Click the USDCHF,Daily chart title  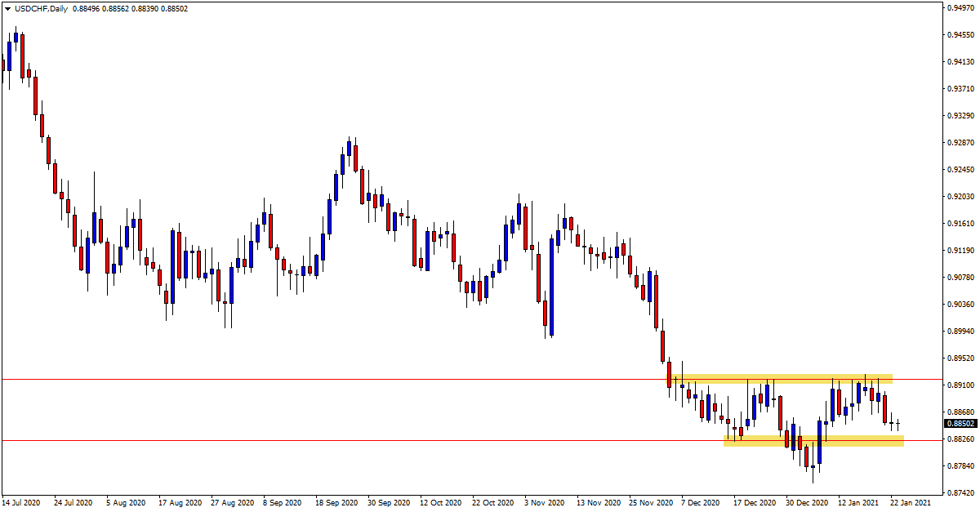(40, 9)
